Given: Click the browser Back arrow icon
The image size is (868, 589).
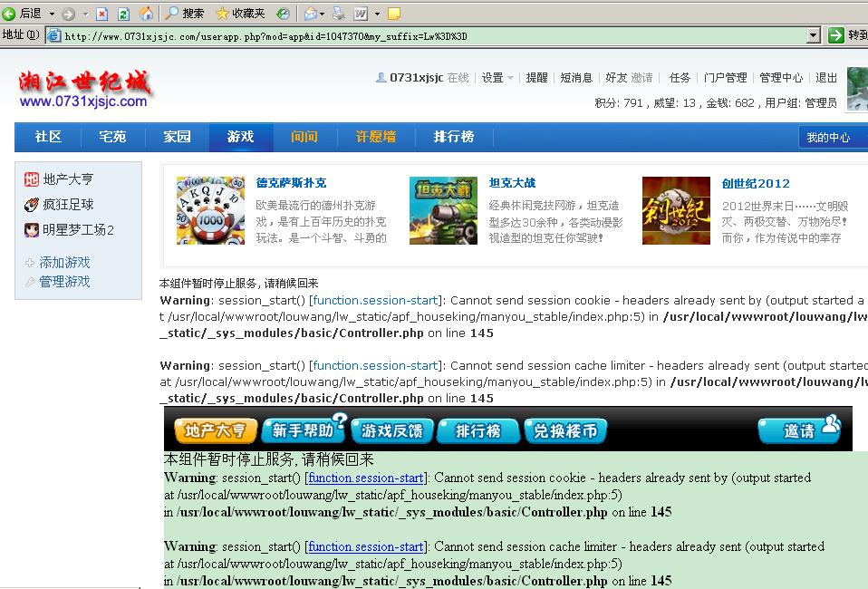Looking at the screenshot, I should pos(9,14).
